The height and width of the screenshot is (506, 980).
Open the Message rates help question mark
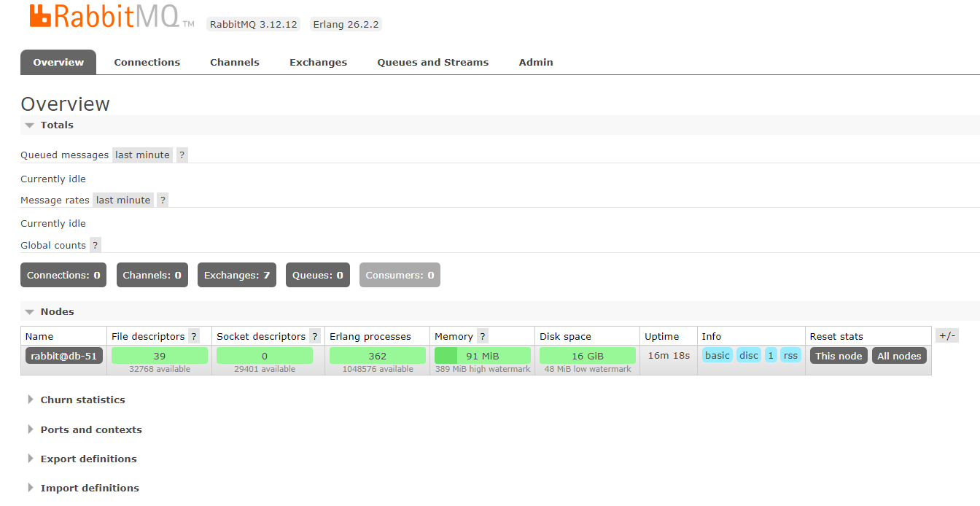click(x=163, y=200)
